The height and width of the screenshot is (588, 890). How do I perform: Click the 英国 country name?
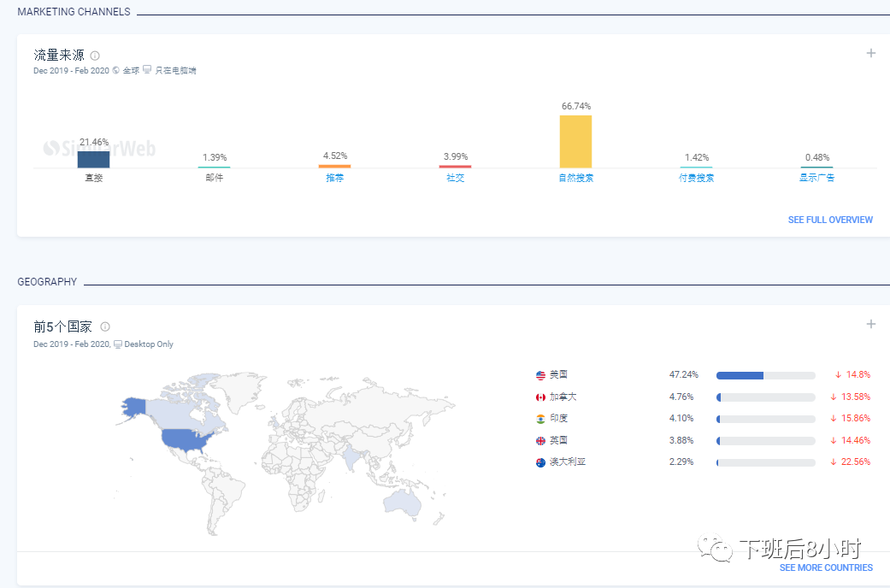558,440
